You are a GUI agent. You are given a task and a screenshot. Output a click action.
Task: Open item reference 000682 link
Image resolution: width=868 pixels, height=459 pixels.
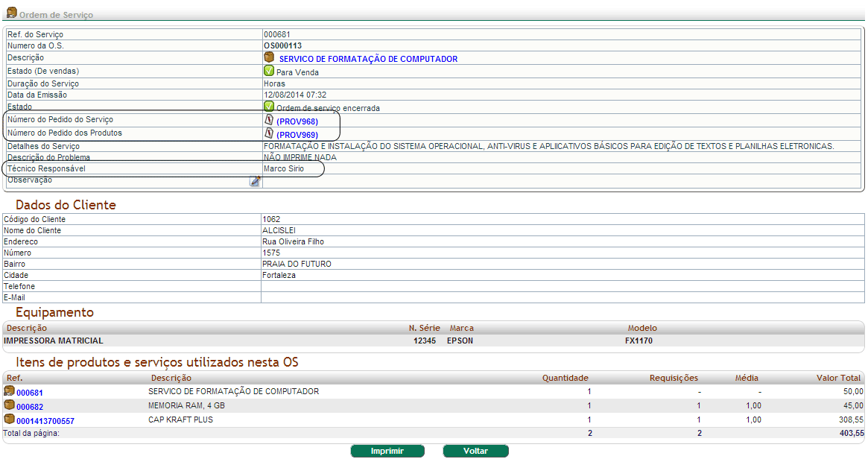click(29, 407)
